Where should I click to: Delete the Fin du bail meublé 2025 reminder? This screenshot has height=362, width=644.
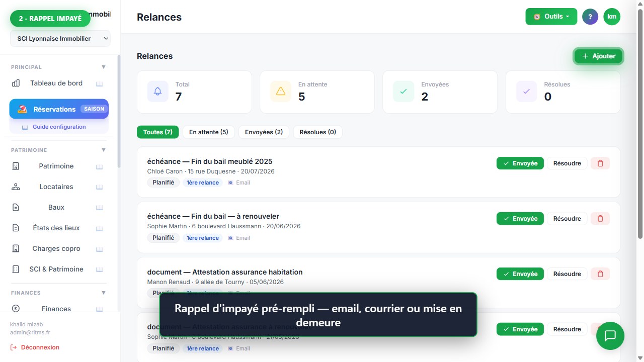600,163
